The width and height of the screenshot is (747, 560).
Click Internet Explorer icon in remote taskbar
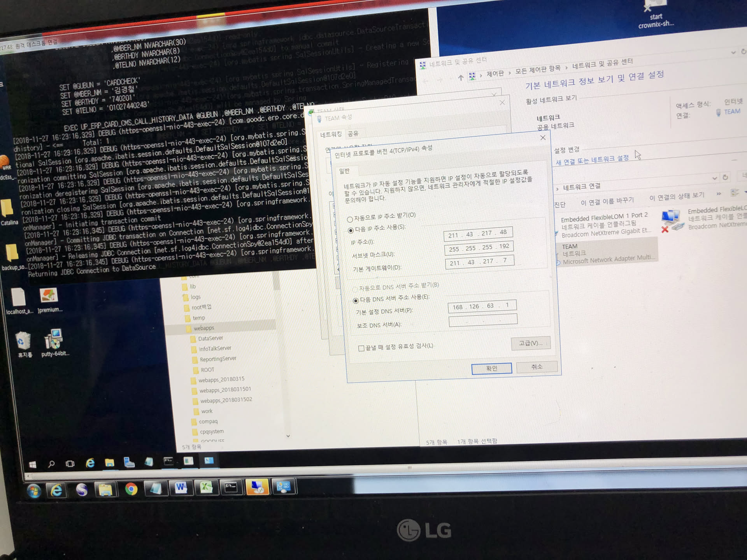[x=90, y=463]
